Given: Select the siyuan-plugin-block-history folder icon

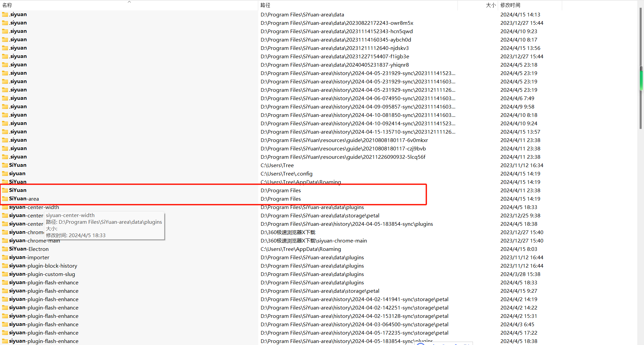Looking at the screenshot, I should pyautogui.click(x=5, y=266).
